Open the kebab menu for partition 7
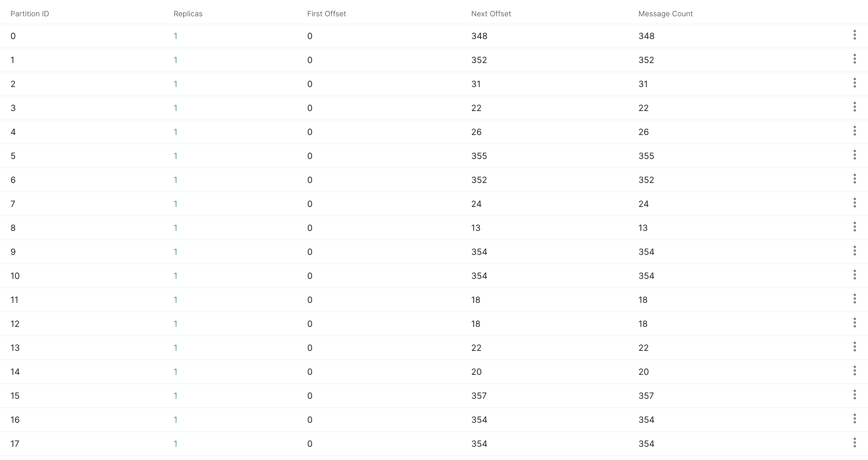This screenshot has width=868, height=460. 854,203
